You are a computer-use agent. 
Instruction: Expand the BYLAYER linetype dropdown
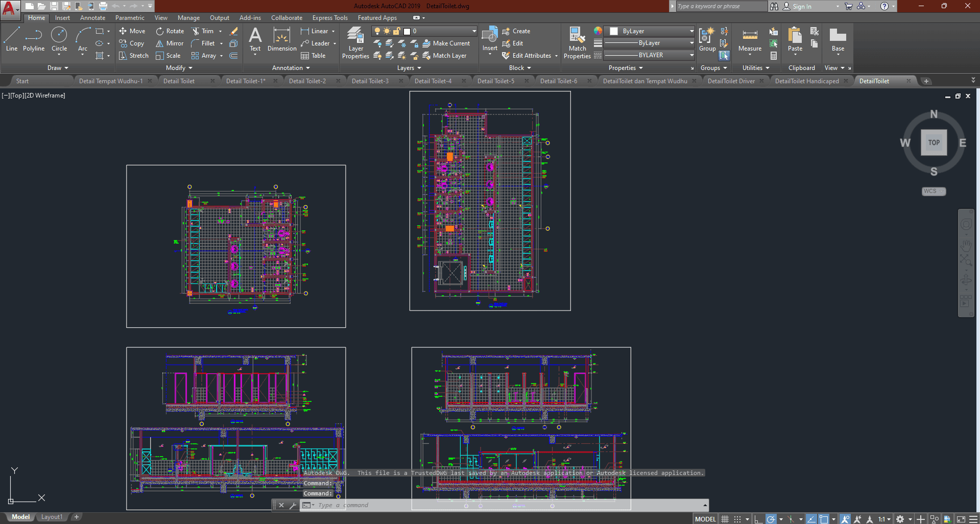(691, 55)
